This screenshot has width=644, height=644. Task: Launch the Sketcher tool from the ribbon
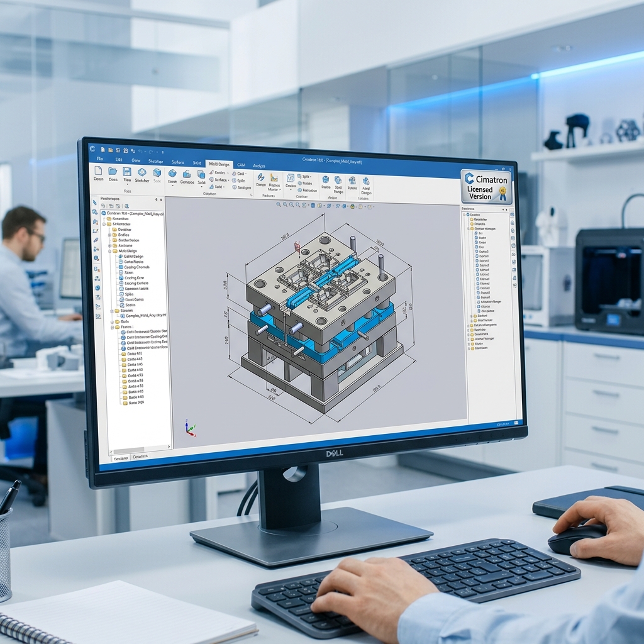(x=142, y=175)
